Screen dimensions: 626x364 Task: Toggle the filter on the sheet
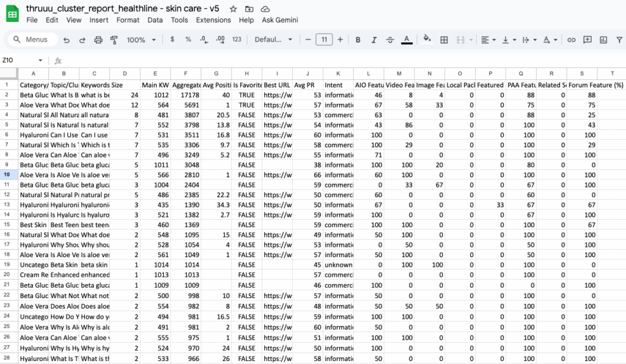[x=620, y=40]
